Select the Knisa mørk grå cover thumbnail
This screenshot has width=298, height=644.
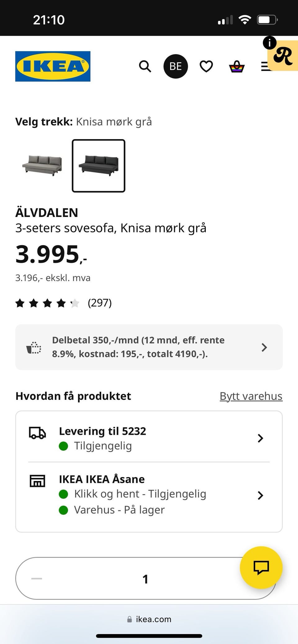(98, 166)
